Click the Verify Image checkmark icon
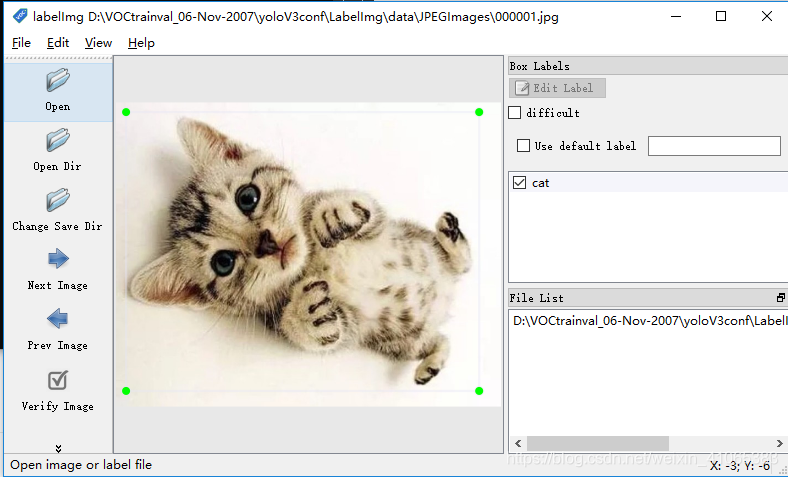Screen dimensions: 788x477 point(58,380)
